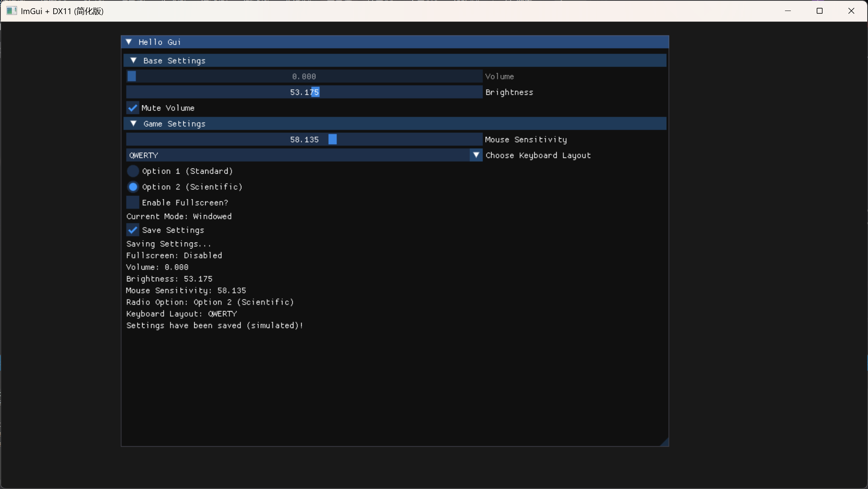Collapse the Game Settings section
Image resolution: width=868 pixels, height=489 pixels.
(134, 123)
